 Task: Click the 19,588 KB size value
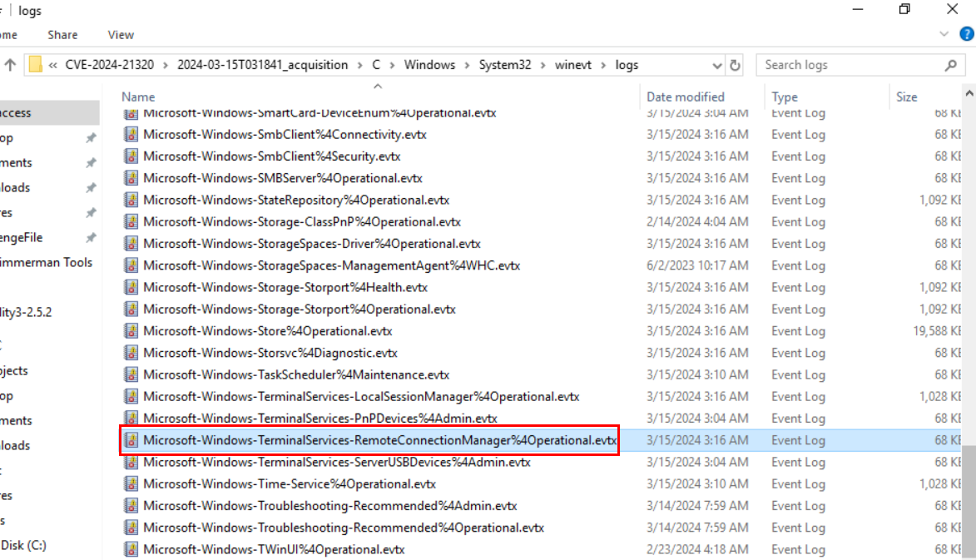pyautogui.click(x=937, y=331)
